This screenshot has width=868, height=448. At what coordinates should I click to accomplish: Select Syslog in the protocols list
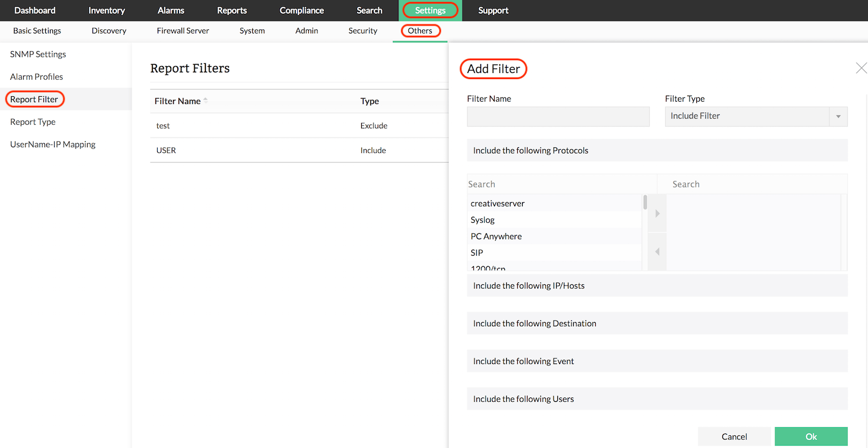pyautogui.click(x=482, y=220)
